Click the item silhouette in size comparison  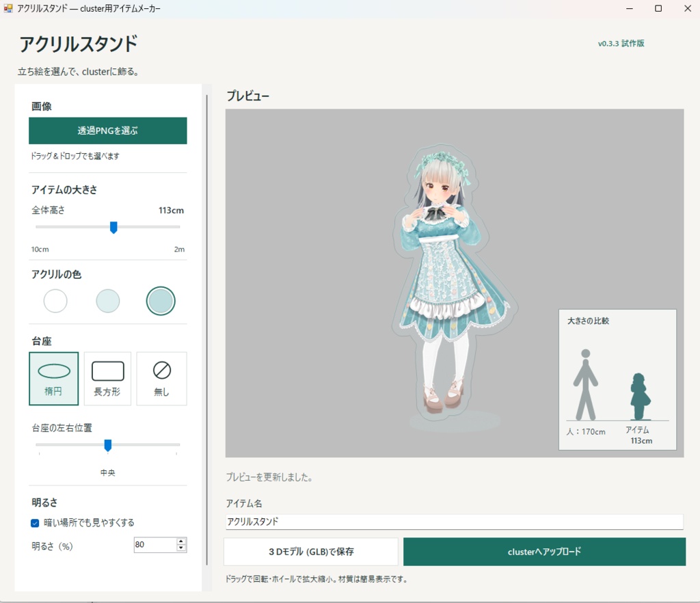pos(640,397)
